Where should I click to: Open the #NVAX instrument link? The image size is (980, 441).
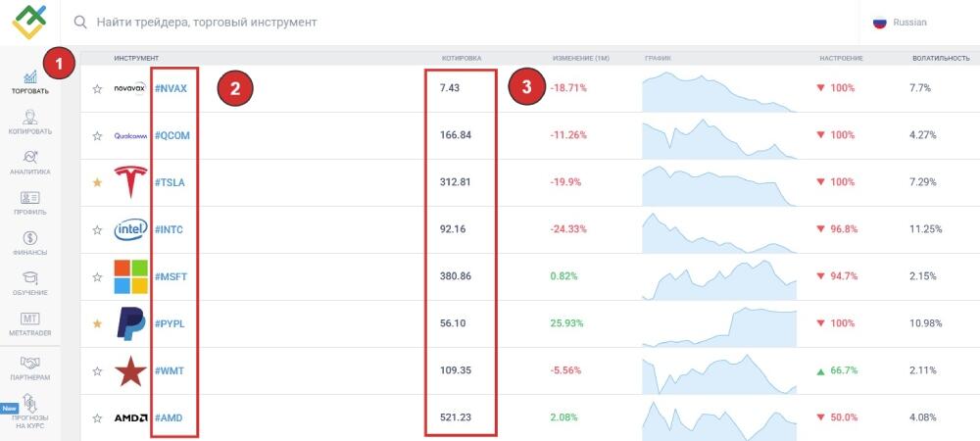tap(171, 89)
